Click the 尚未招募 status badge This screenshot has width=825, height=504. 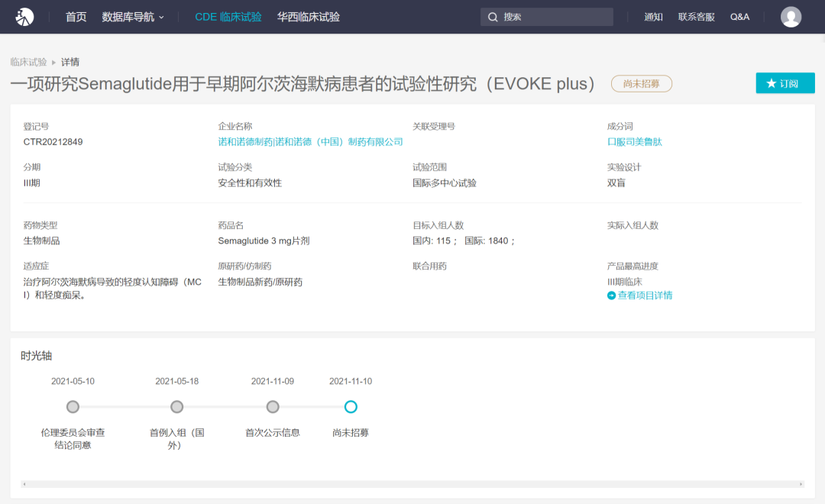642,84
